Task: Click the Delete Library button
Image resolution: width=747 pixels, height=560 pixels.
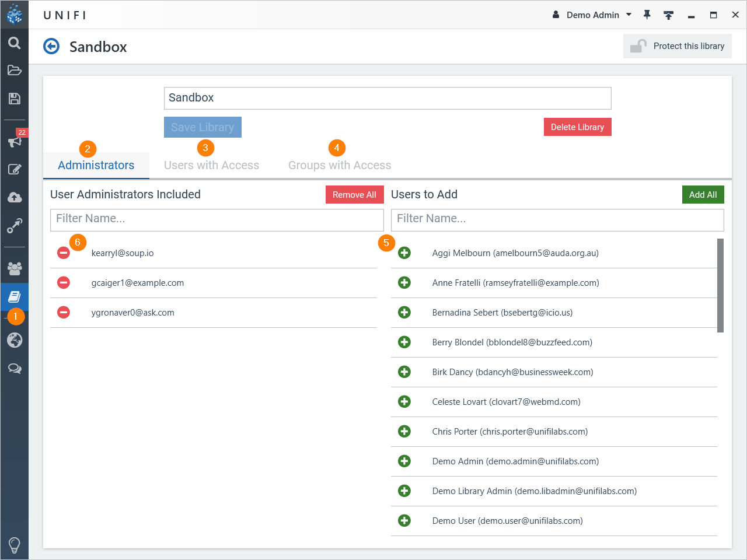Action: click(577, 127)
